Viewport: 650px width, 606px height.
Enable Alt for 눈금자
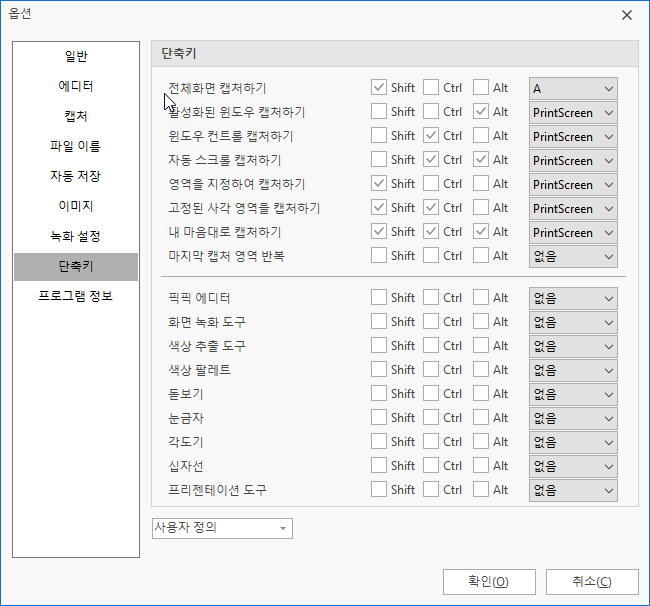[481, 418]
